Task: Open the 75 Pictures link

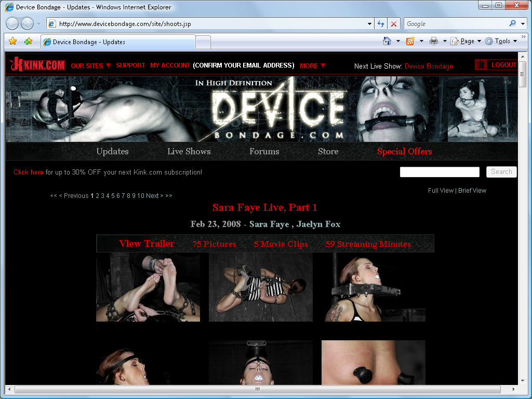Action: [214, 244]
